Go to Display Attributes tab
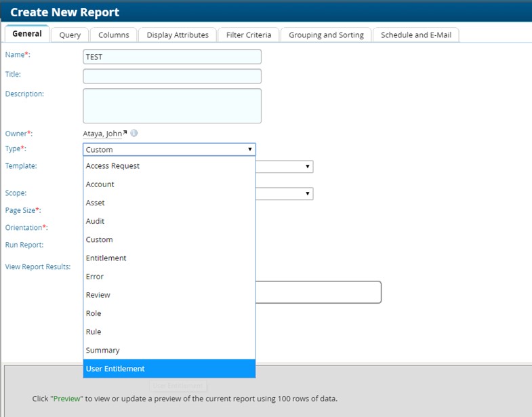532x417 pixels. [178, 35]
